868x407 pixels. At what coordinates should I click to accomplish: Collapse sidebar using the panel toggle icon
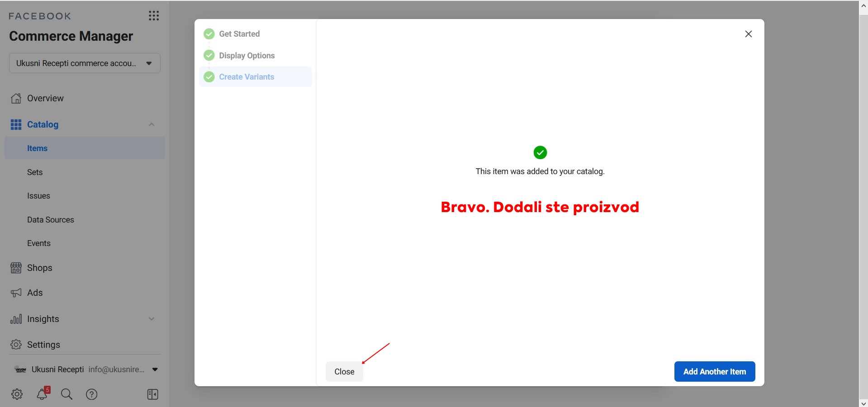click(x=152, y=394)
